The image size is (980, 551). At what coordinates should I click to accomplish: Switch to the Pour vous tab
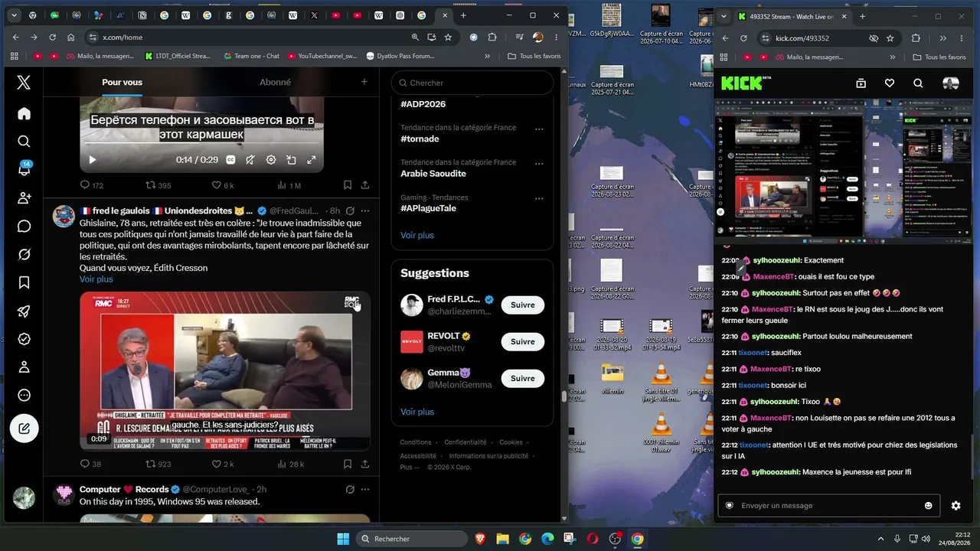122,82
